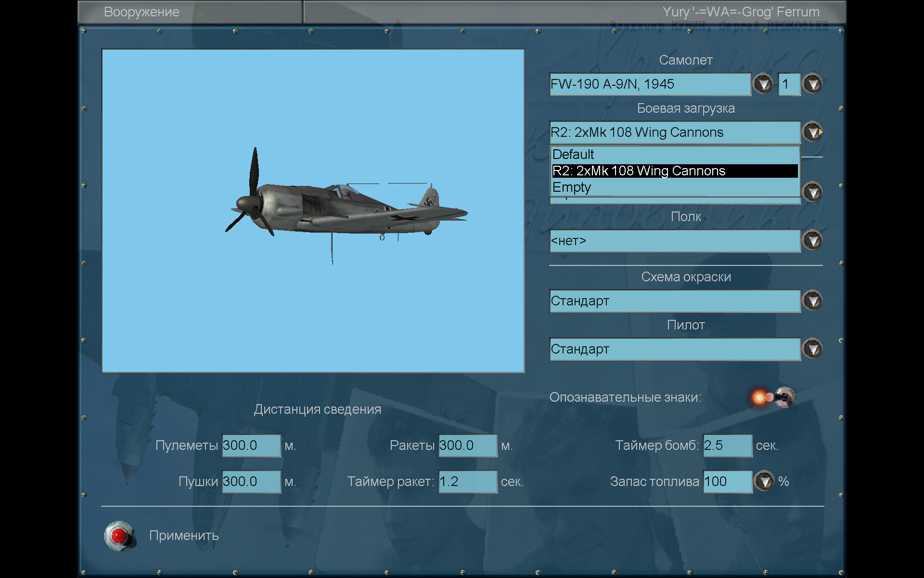The image size is (924, 578).
Task: Click the red Применить button icon
Action: 119,535
